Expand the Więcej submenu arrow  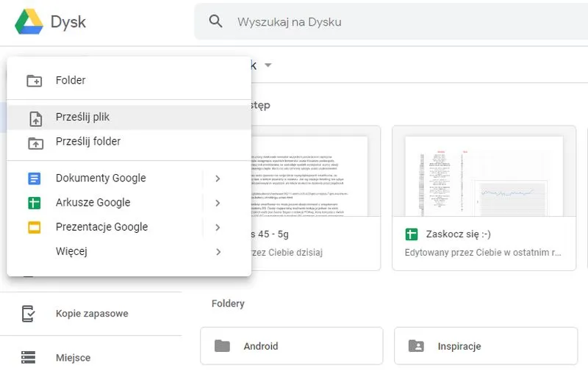point(218,252)
